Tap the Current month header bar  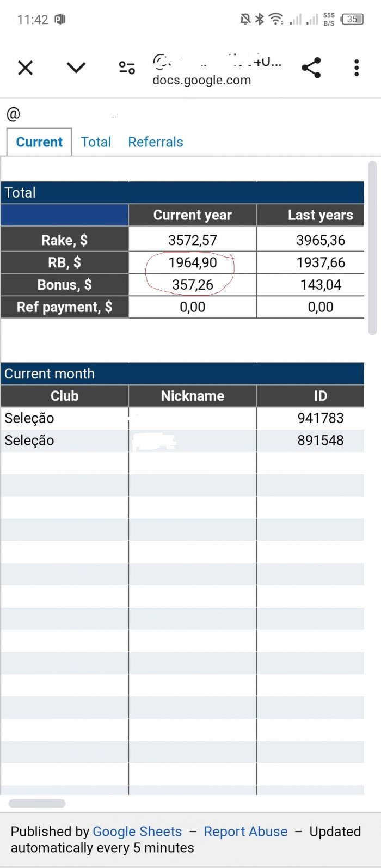coord(182,374)
